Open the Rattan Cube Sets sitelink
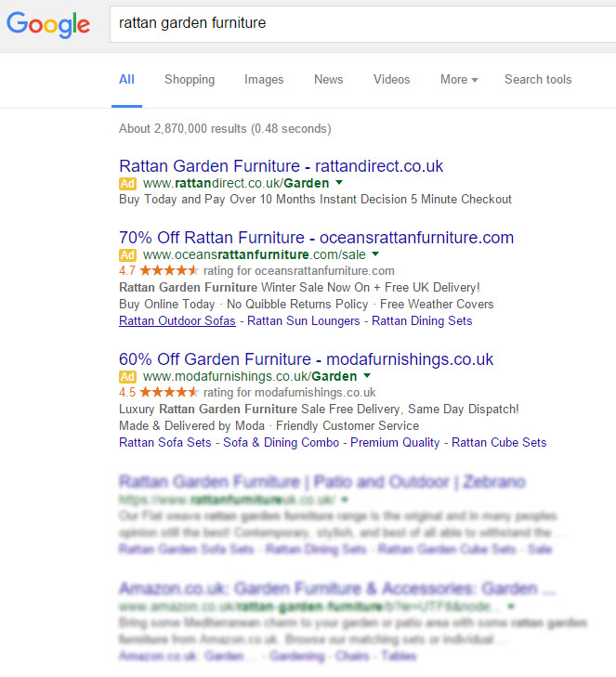616x677 pixels. (499, 443)
